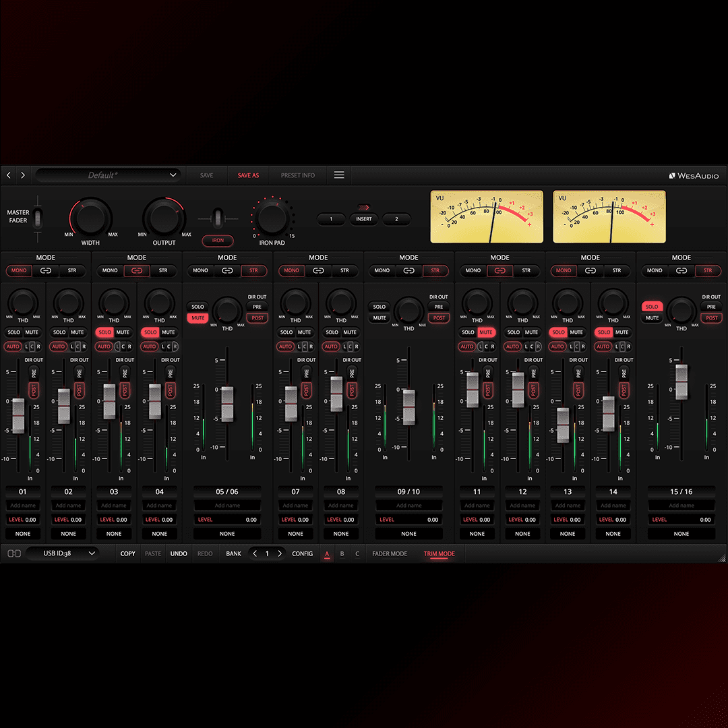Switch to FADER MODE
The width and height of the screenshot is (728, 728).
390,553
